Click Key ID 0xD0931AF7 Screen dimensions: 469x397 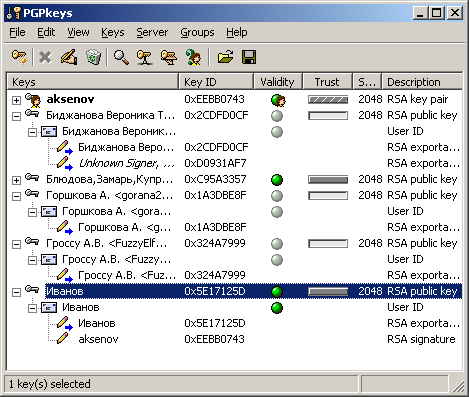[215, 163]
